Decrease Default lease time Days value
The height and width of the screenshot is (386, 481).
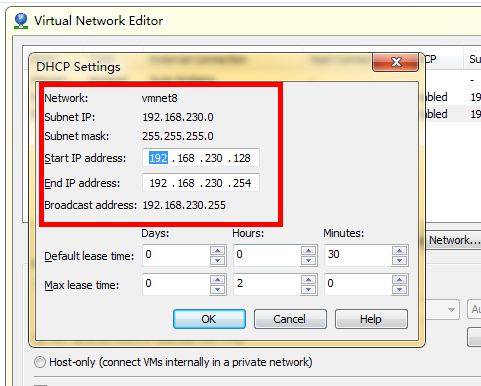(218, 260)
